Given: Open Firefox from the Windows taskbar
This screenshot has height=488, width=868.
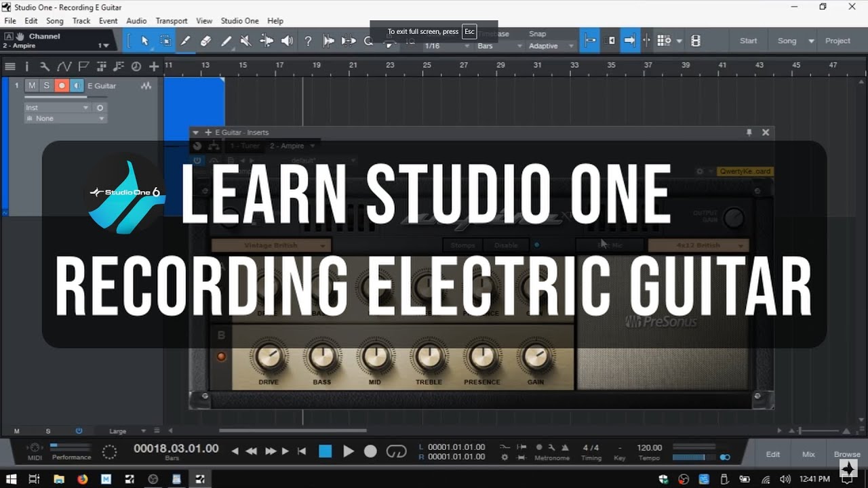Looking at the screenshot, I should click(x=82, y=479).
